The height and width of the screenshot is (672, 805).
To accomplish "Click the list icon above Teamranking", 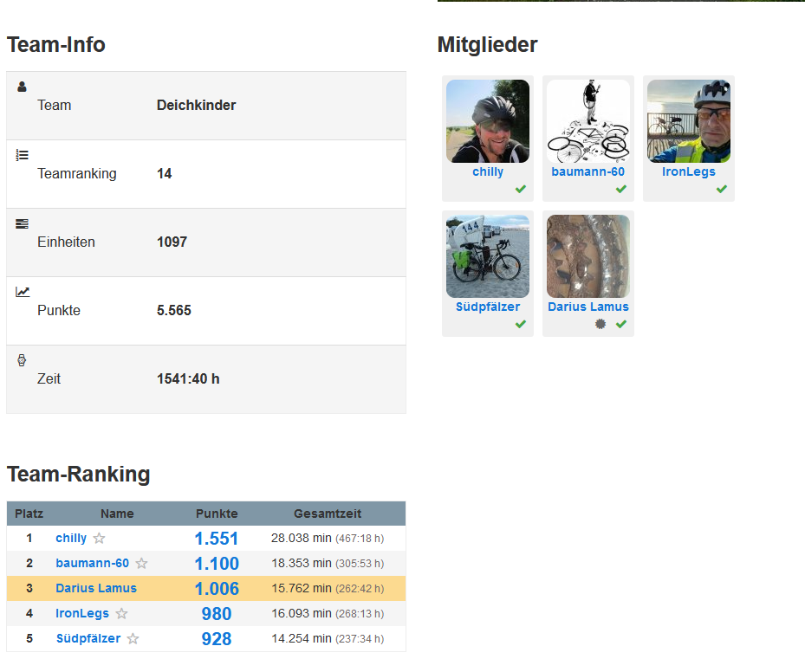I will tap(22, 155).
